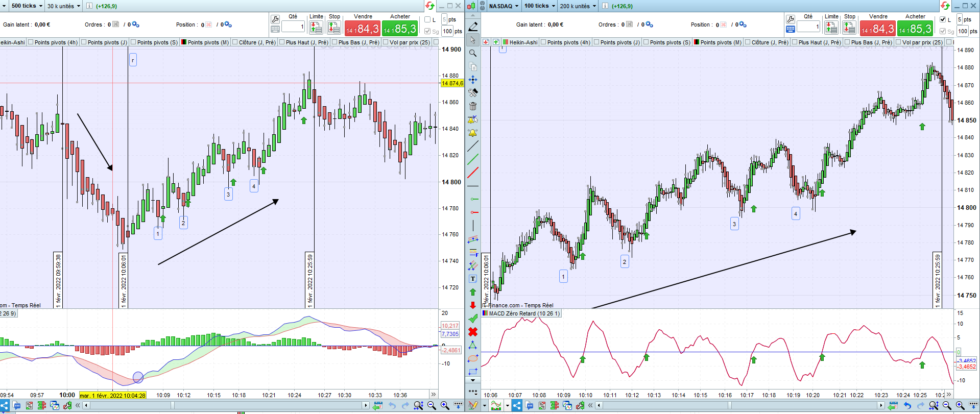
Task: Click the trash delete tool icon
Action: (x=473, y=106)
